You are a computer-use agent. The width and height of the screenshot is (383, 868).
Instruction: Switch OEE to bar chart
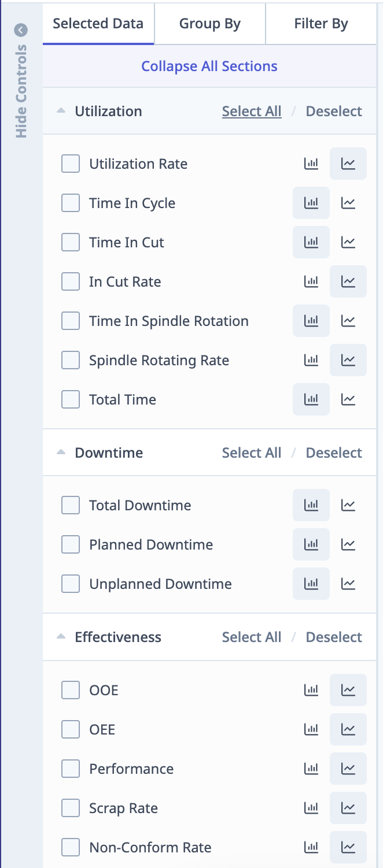pyautogui.click(x=311, y=729)
